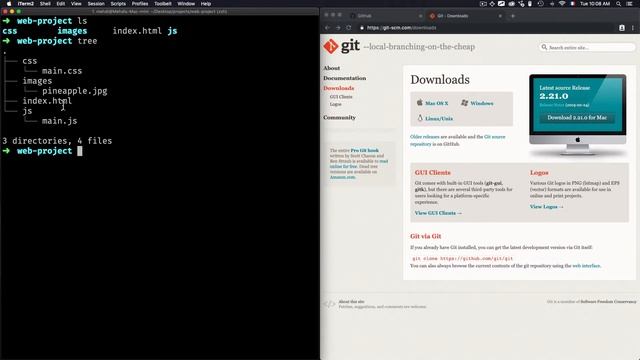Click the Linux penguin icon
Image resolution: width=640 pixels, height=360 pixels.
click(x=420, y=118)
